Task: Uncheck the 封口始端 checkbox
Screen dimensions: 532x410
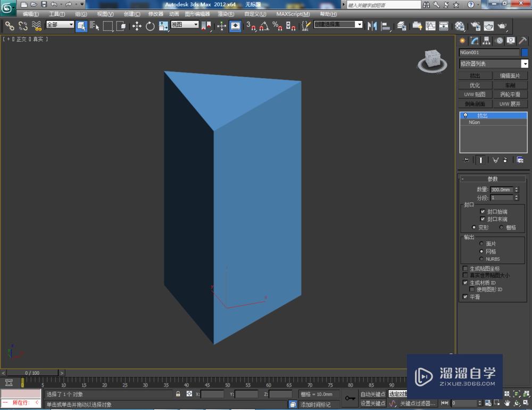Action: [x=483, y=211]
